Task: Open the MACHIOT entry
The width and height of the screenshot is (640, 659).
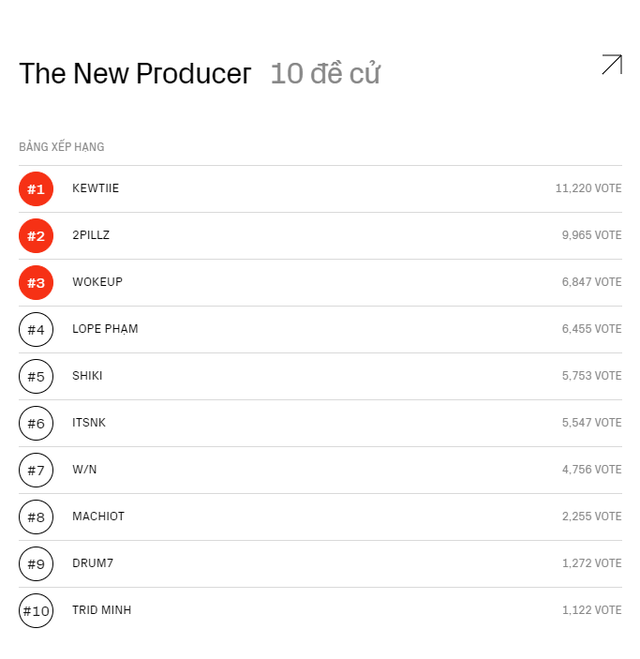Action: click(x=98, y=516)
